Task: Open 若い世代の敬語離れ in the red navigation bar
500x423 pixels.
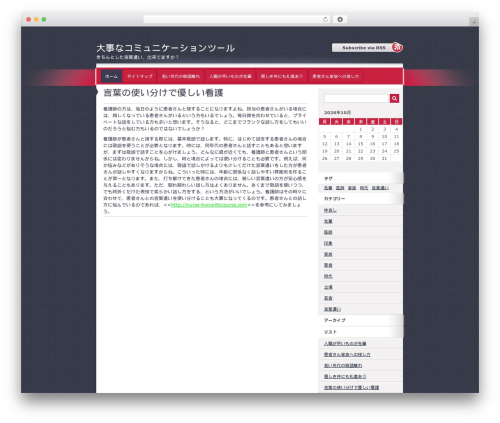Action: coord(181,76)
